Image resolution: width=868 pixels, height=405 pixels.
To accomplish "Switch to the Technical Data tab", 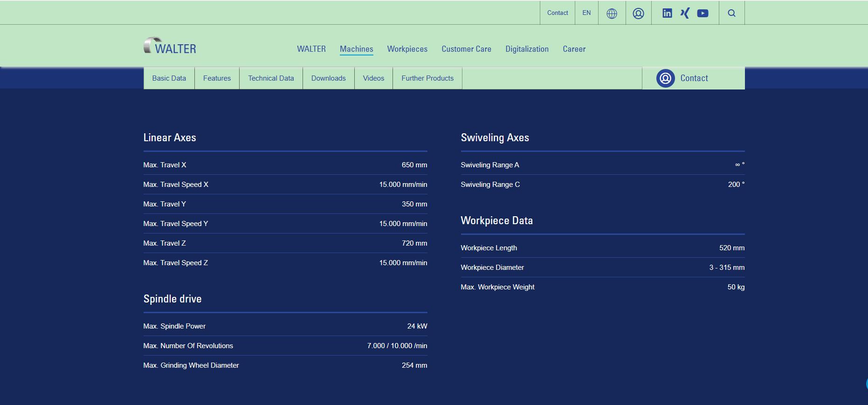I will click(271, 78).
